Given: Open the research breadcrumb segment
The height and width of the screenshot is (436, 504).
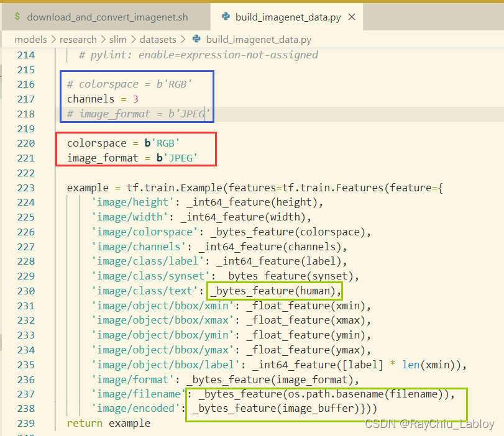Looking at the screenshot, I should [78, 40].
